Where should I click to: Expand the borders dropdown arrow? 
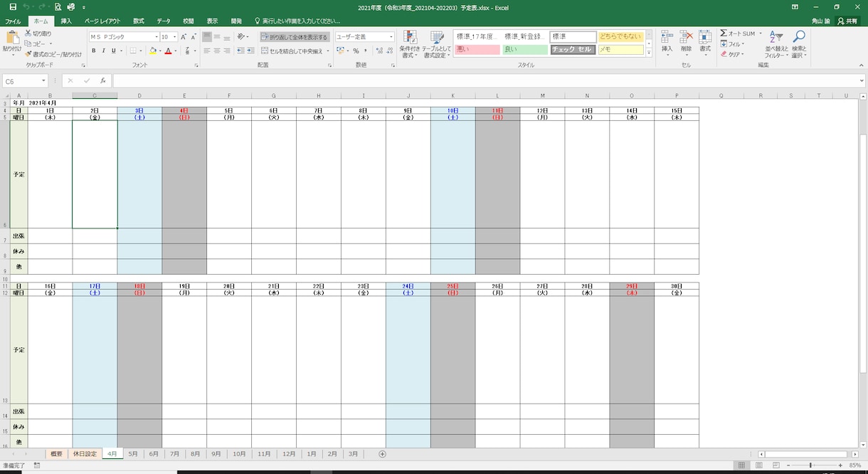click(x=142, y=51)
